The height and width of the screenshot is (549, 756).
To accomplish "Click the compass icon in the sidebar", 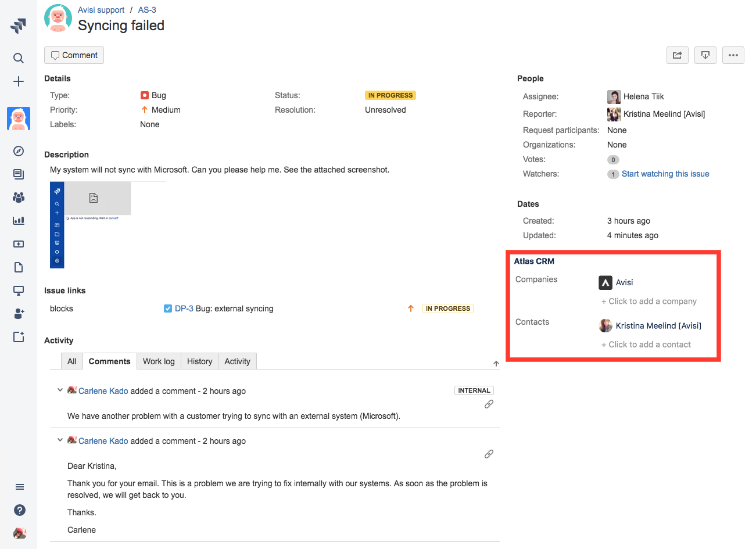I will [19, 151].
